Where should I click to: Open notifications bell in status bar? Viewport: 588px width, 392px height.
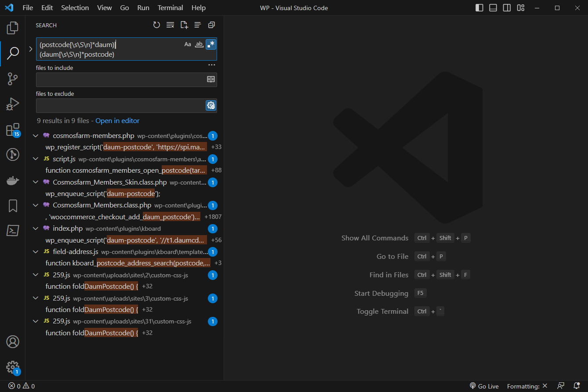[577, 386]
